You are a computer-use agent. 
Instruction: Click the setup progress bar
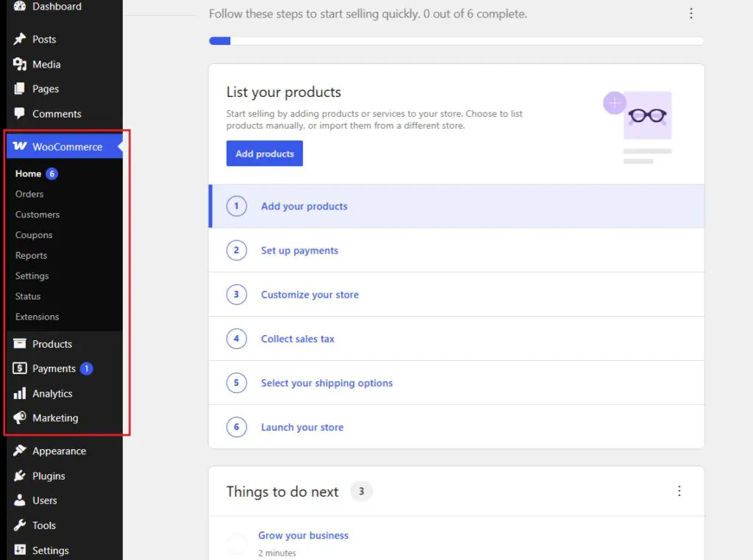point(456,41)
